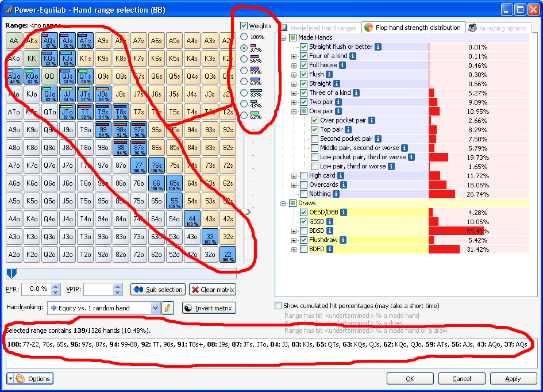
Task: Expand the BDSD node
Action: click(294, 231)
